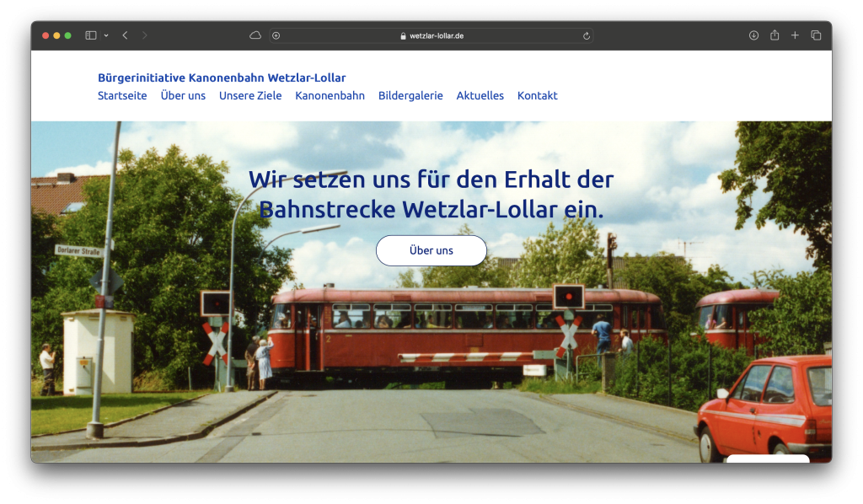This screenshot has width=863, height=504.
Task: Open the Share icon in toolbar
Action: [775, 35]
